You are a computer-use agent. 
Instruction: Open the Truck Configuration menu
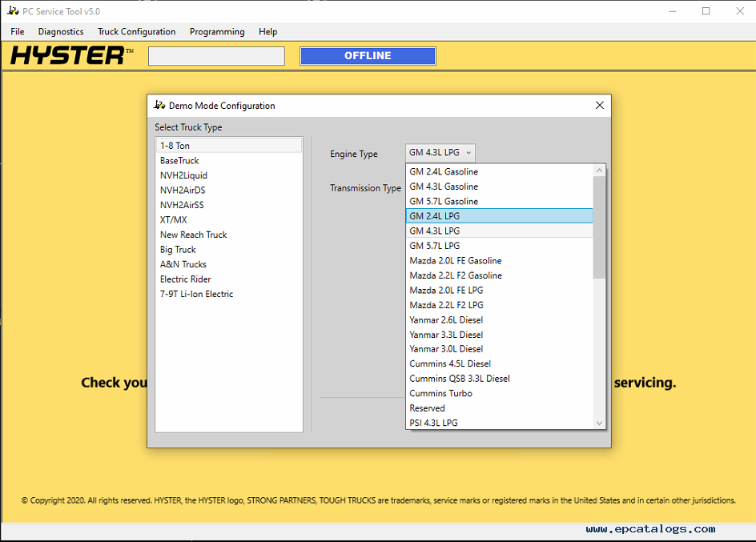(136, 32)
